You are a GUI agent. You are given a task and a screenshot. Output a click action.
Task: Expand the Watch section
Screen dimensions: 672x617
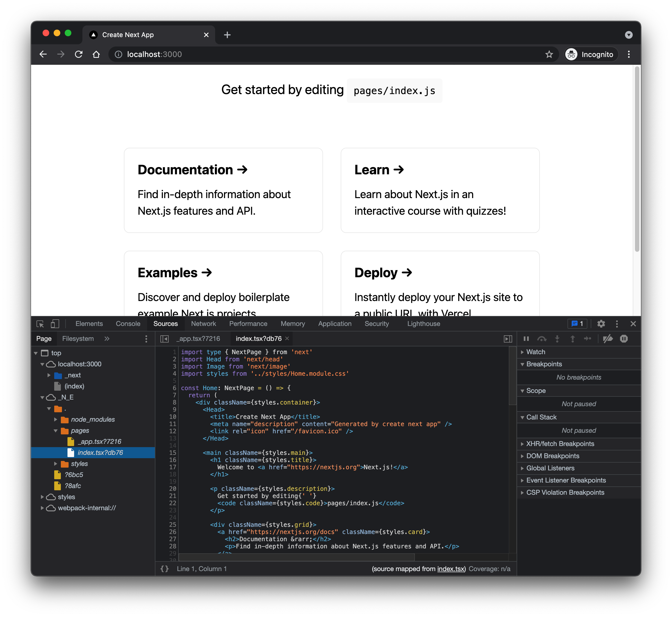536,352
